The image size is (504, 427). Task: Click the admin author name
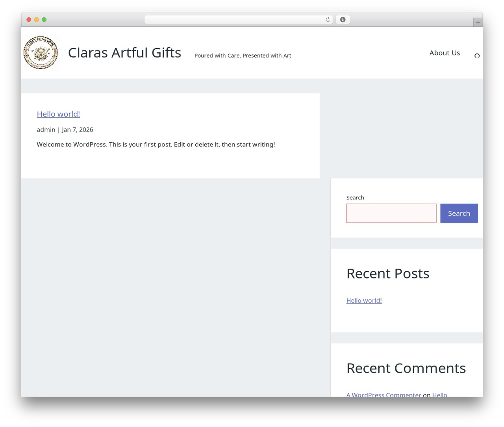pyautogui.click(x=46, y=130)
